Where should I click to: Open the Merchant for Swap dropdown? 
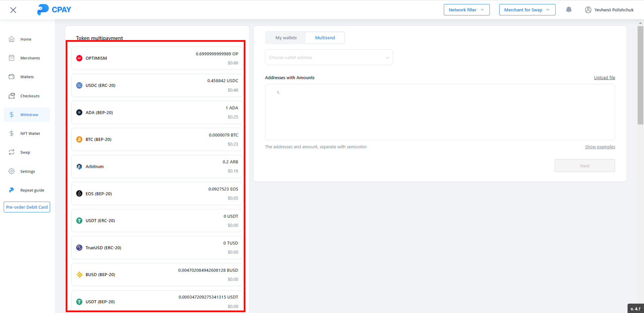click(527, 10)
